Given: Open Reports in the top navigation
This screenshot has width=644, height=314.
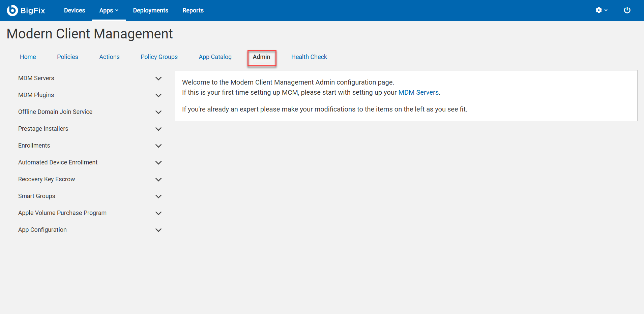Looking at the screenshot, I should coord(193,10).
